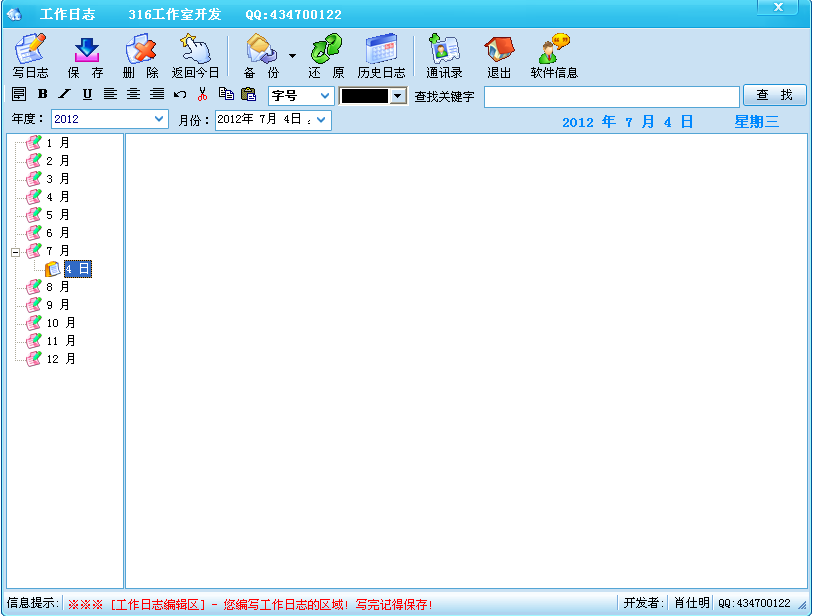Click the 查找关键字 search field
The image size is (813, 616).
tap(612, 97)
